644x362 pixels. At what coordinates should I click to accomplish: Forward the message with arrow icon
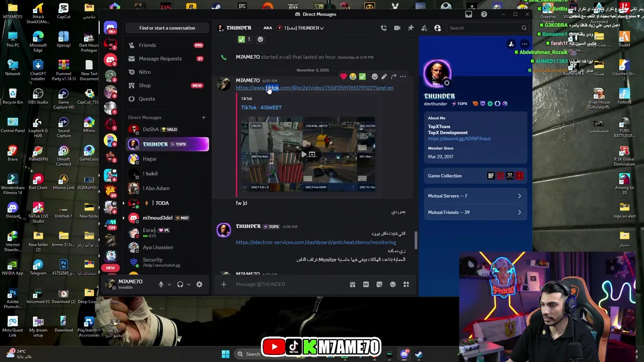(x=393, y=76)
